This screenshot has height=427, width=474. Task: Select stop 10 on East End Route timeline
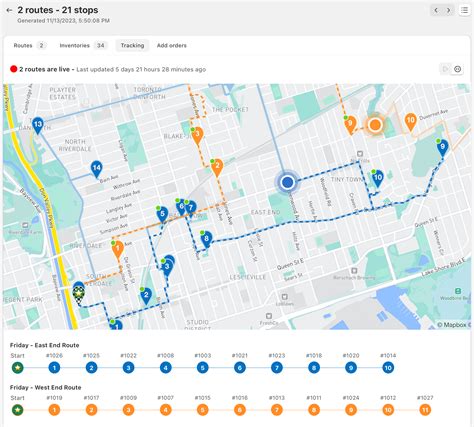[x=388, y=368]
